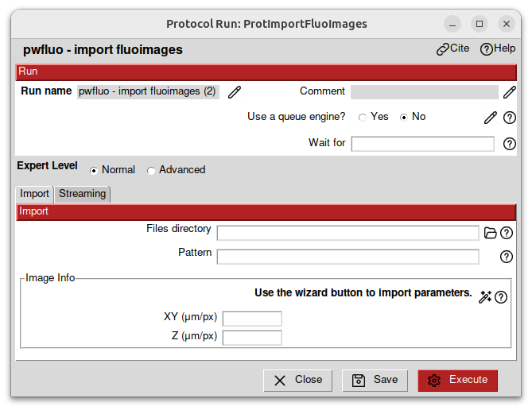Click the pencil icon next to Run name

tap(234, 92)
